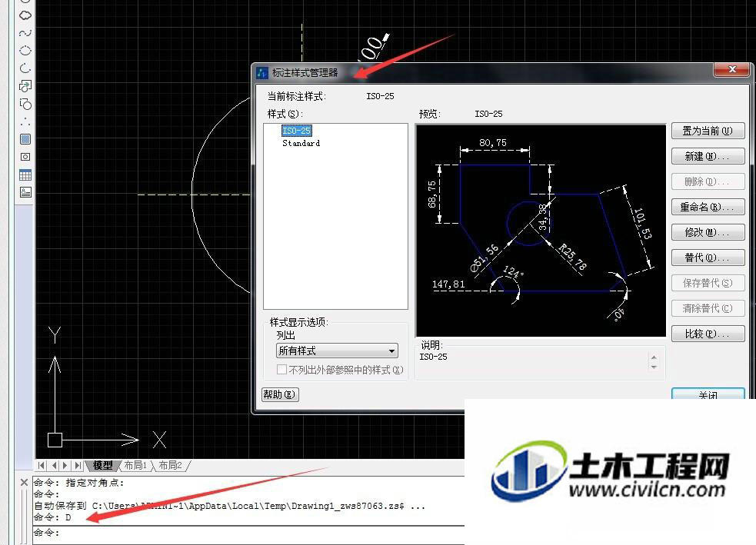
Task: Select Standard in the styles list
Action: tap(301, 143)
